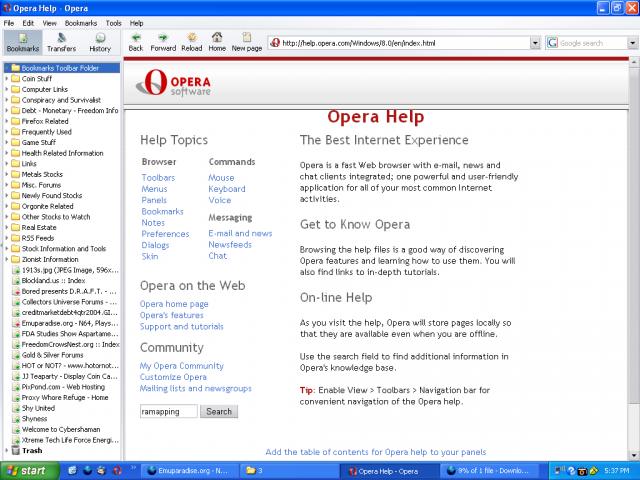Viewport: 640px width, 480px height.
Task: Visit Opera home page link
Action: (x=174, y=304)
